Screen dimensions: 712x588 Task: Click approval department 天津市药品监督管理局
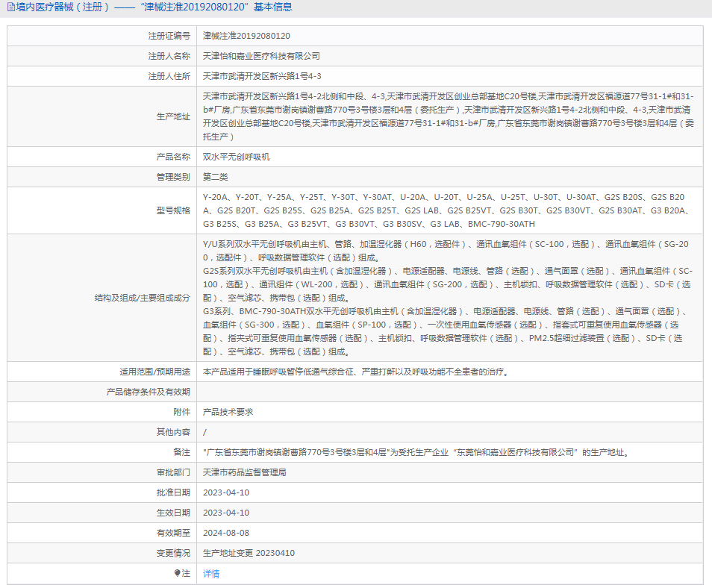click(x=245, y=472)
